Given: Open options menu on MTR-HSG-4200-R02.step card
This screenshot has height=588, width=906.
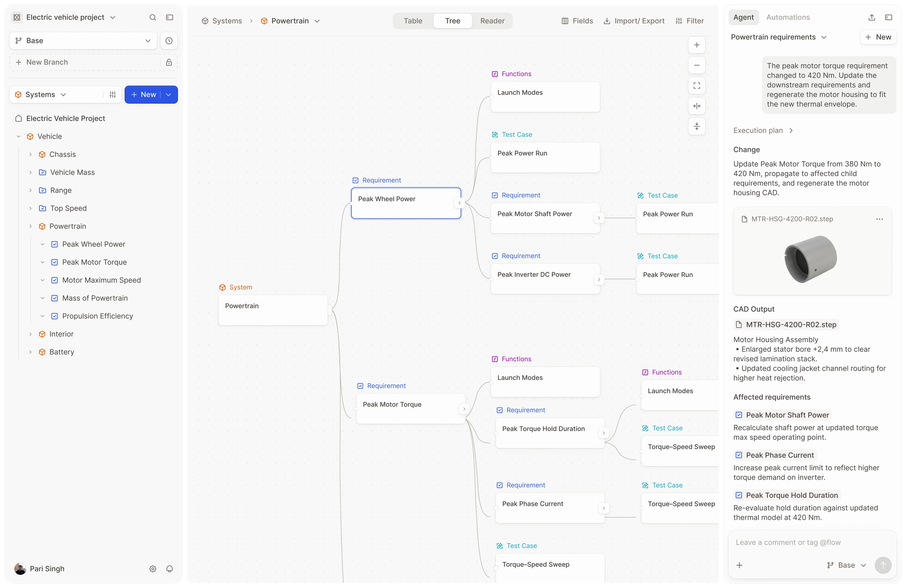Looking at the screenshot, I should tap(879, 219).
